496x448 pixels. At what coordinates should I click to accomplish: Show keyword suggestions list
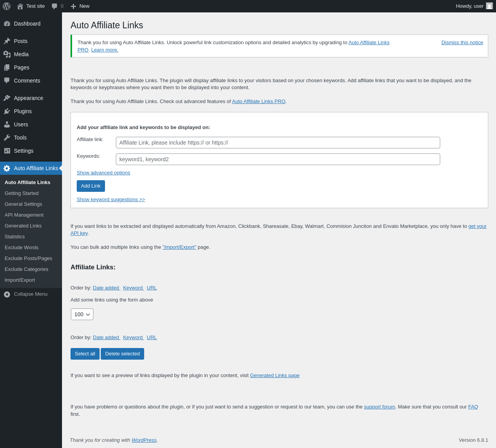pyautogui.click(x=111, y=200)
